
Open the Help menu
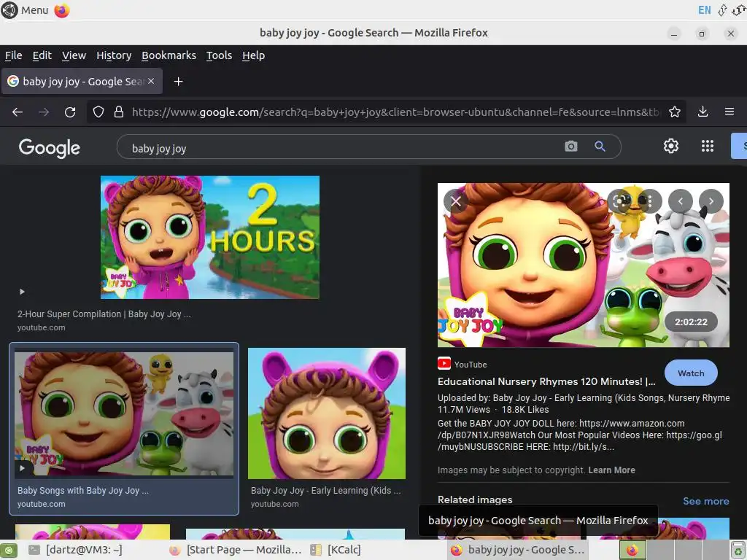[253, 55]
